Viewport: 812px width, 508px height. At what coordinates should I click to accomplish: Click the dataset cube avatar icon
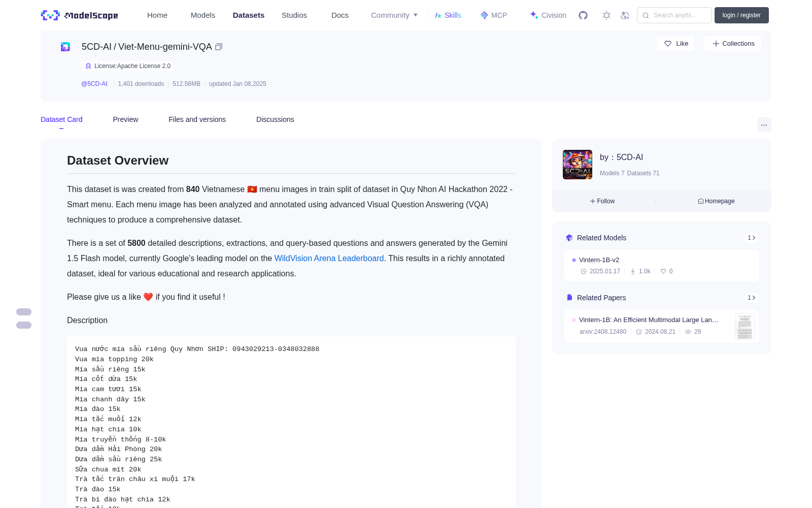coord(65,47)
